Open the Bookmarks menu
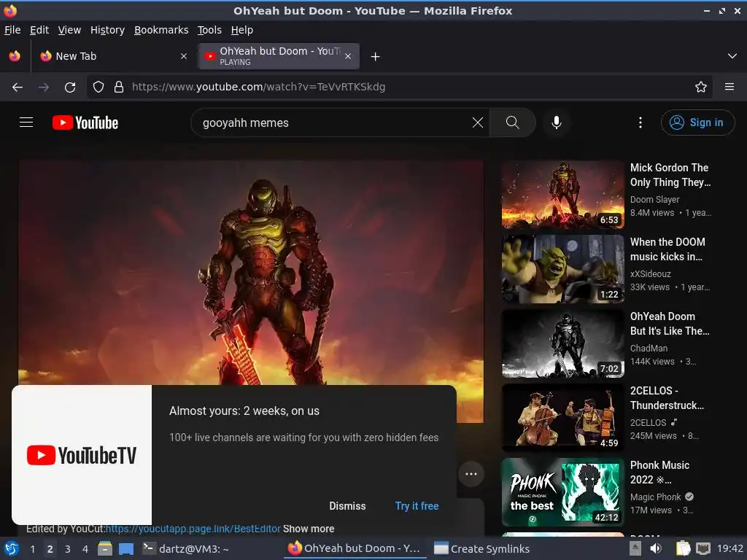 pyautogui.click(x=161, y=30)
